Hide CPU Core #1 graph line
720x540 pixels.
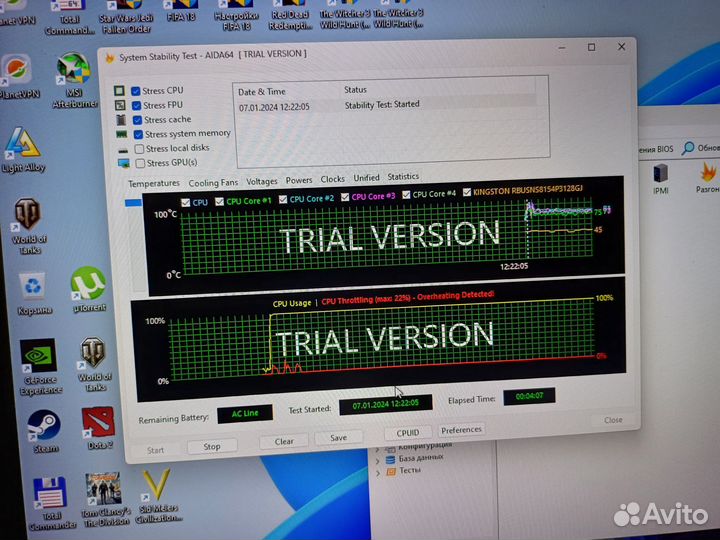(x=219, y=202)
